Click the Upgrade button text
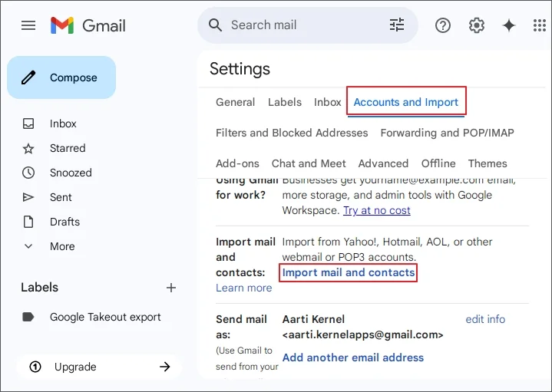This screenshot has height=392, width=552. tap(75, 367)
